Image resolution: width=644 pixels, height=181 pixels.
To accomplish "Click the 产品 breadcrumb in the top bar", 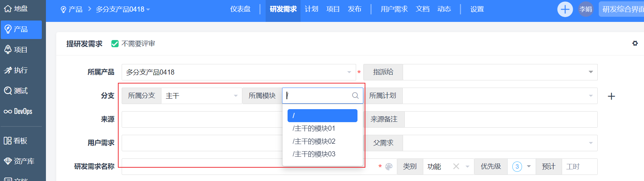I will 71,9.
